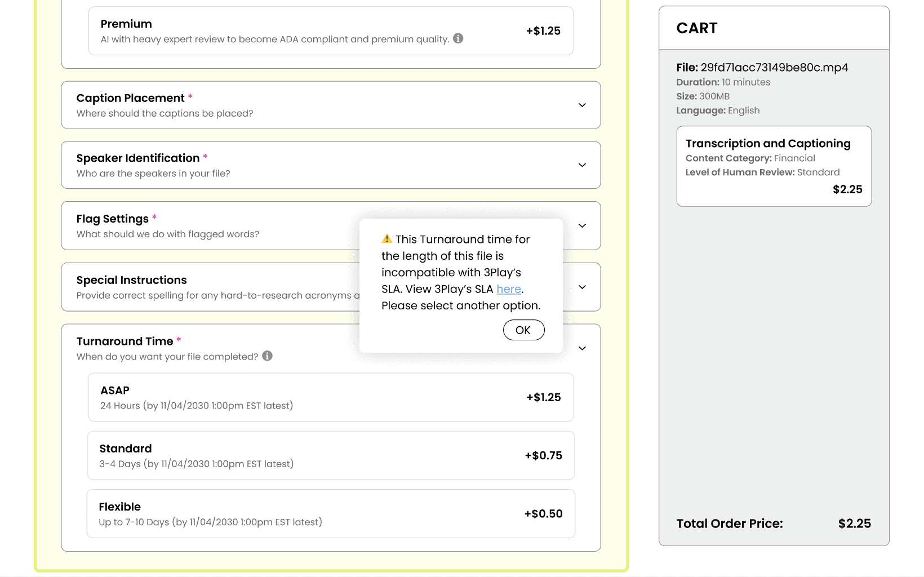924x577 pixels.
Task: Click the Transcription and Captioning cart item
Action: click(774, 166)
